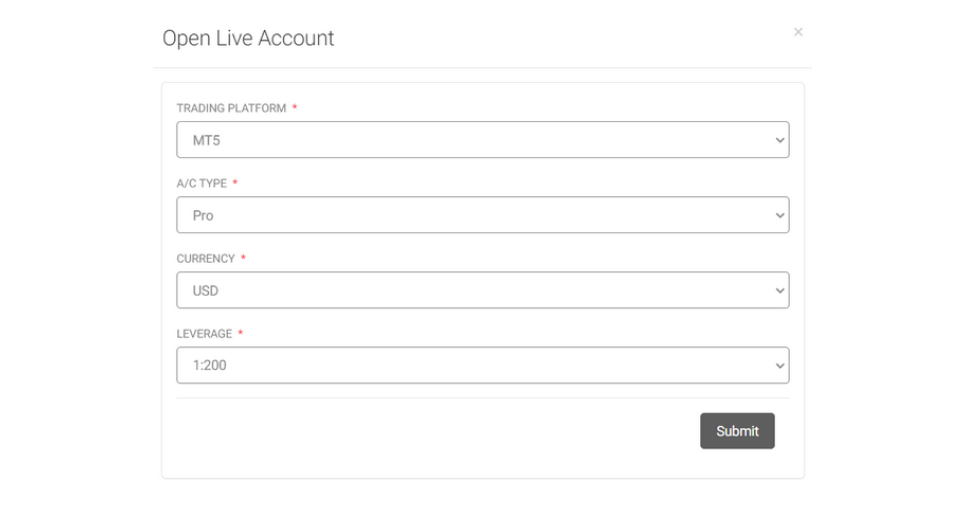Click the red asterisk beside LEVERAGE

tap(240, 333)
